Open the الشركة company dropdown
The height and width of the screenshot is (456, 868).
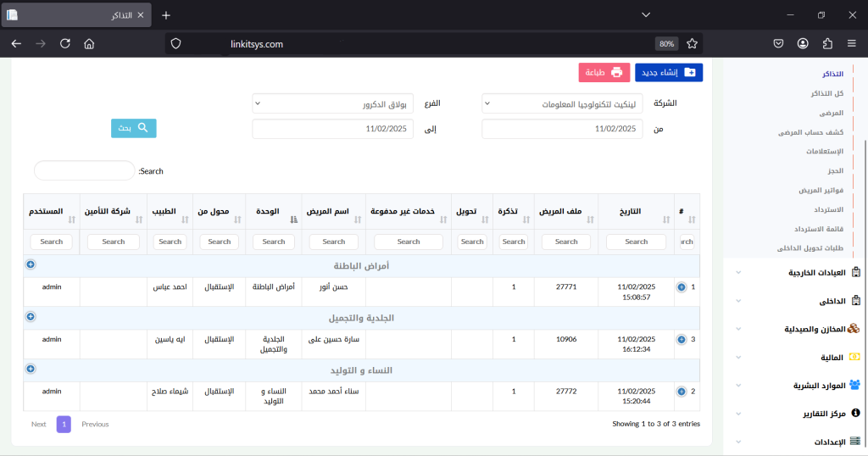pyautogui.click(x=563, y=103)
